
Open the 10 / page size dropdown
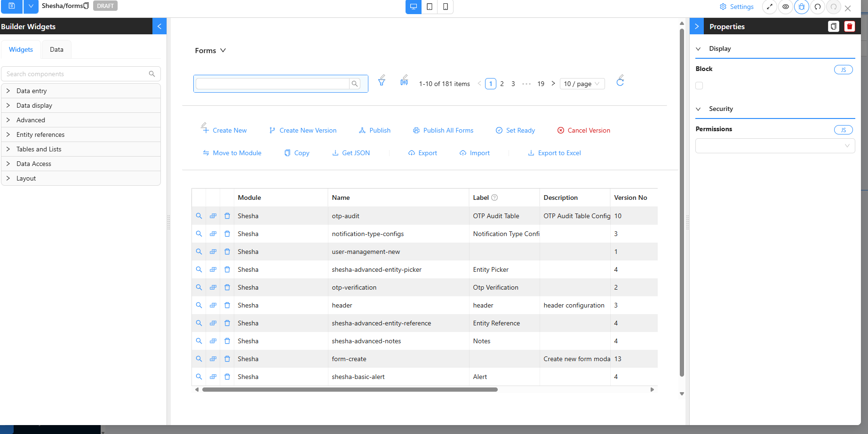point(582,84)
